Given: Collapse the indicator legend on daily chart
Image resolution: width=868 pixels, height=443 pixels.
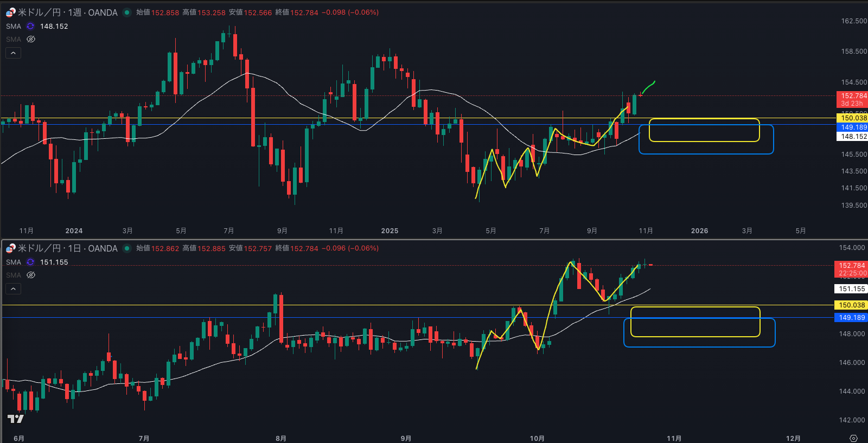Looking at the screenshot, I should click(x=13, y=288).
